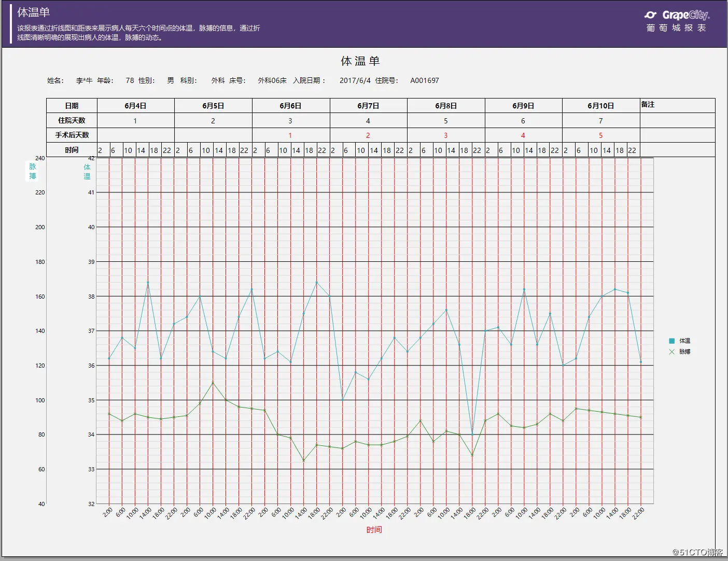Click the 100 label on the pulse axis
The image size is (728, 561).
(x=40, y=400)
